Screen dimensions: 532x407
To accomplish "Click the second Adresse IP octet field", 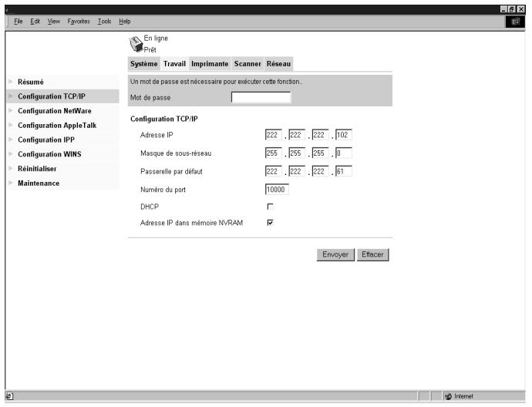I will click(297, 135).
